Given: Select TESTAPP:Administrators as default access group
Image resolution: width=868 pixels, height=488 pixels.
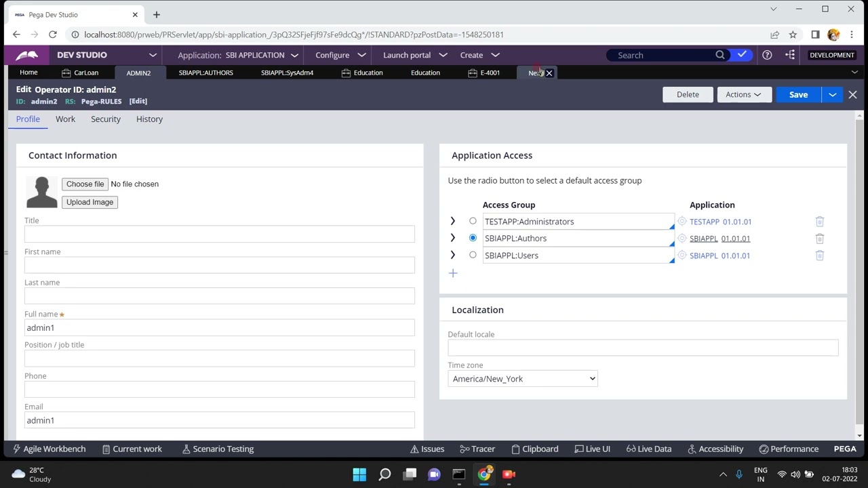Looking at the screenshot, I should (x=473, y=221).
